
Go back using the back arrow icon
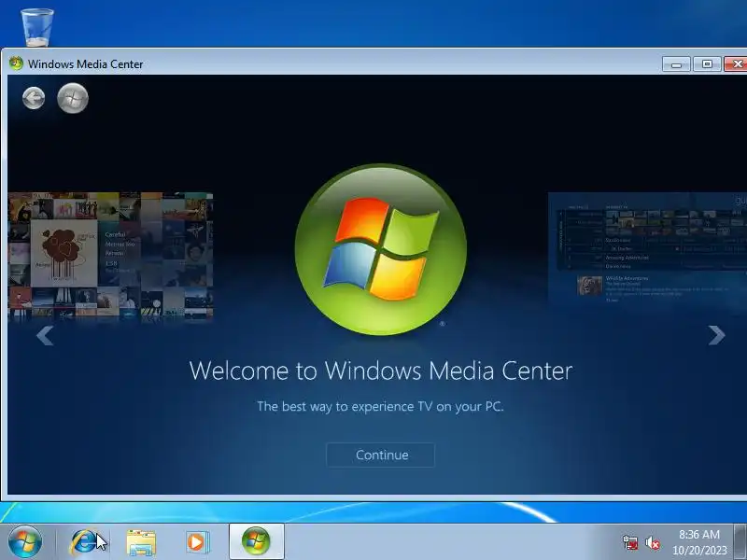pyautogui.click(x=34, y=98)
